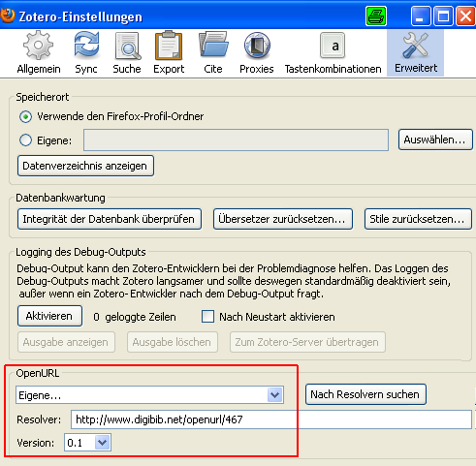Viewport: 476px width, 466px height.
Task: Click the 'Datenbankwartung' group label
Action: (60, 198)
